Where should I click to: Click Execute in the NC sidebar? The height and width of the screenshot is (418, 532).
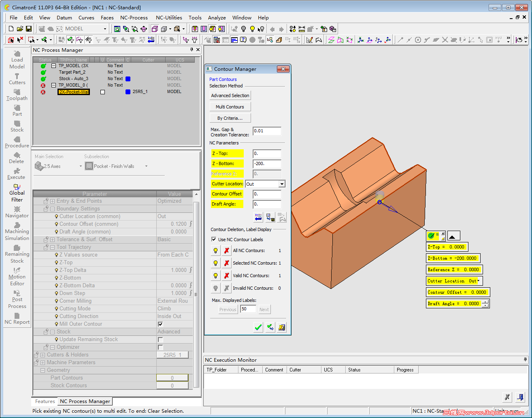click(16, 174)
